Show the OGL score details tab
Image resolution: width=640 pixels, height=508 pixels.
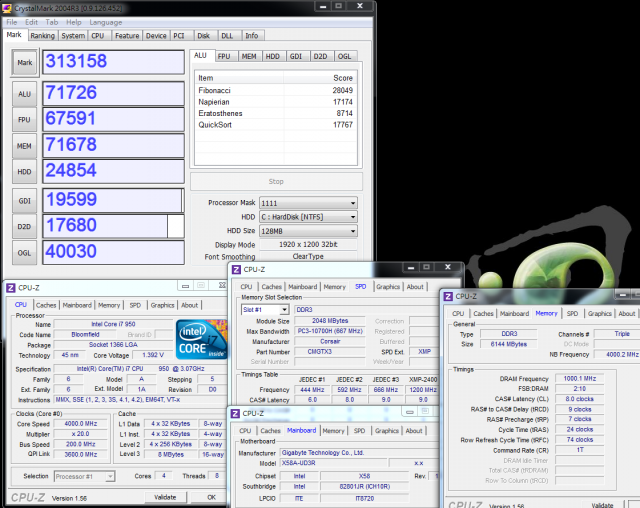344,56
